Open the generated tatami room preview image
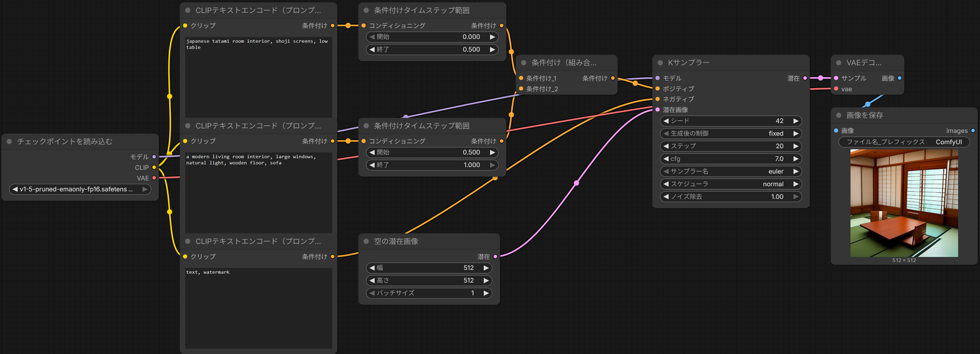This screenshot has height=354, width=980. [904, 203]
